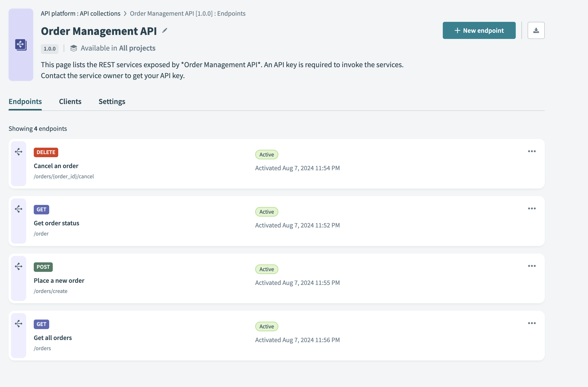Open the options menu for Cancel an order
588x387 pixels.
click(532, 151)
